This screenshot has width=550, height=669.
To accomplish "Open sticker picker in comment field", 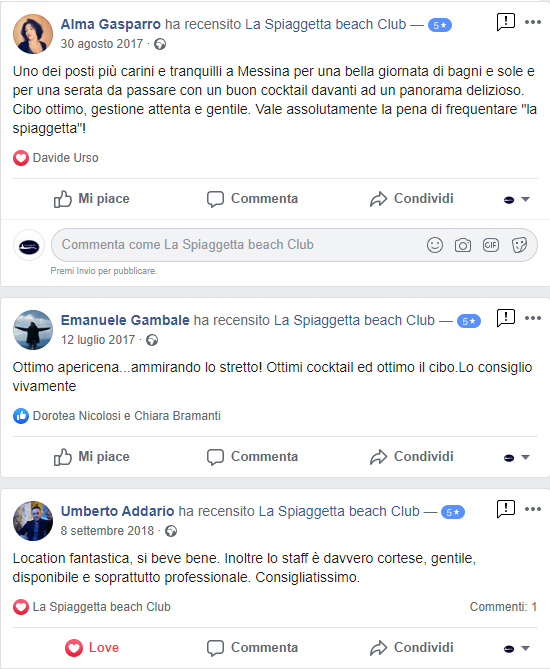I will click(x=519, y=245).
